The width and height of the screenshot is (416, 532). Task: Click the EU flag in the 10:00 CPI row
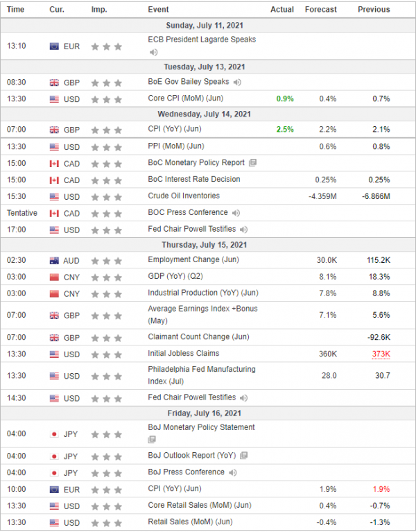pyautogui.click(x=54, y=490)
